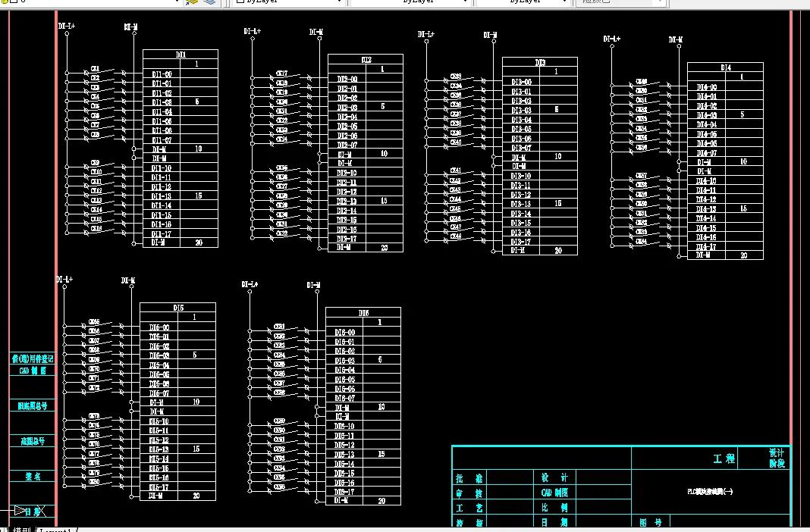This screenshot has height=532, width=810.
Task: Click 借(通)用件登记 in the left margin strip
Action: click(x=33, y=358)
